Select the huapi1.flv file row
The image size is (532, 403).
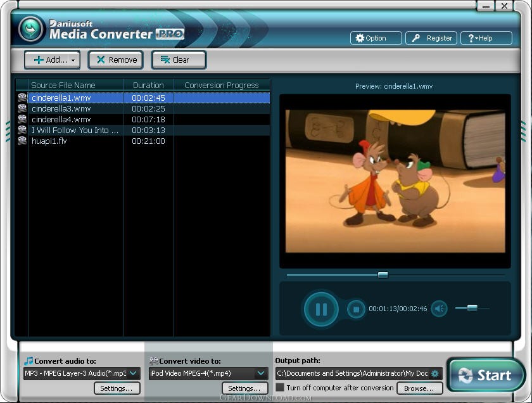143,141
